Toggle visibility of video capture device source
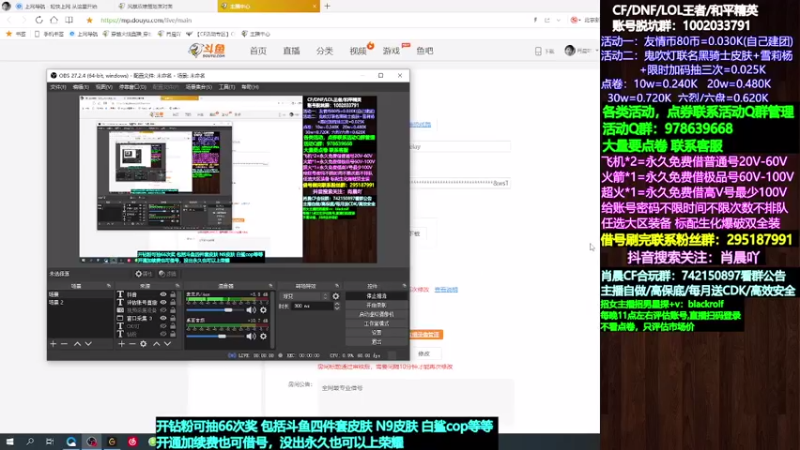800x450 pixels. point(163,310)
